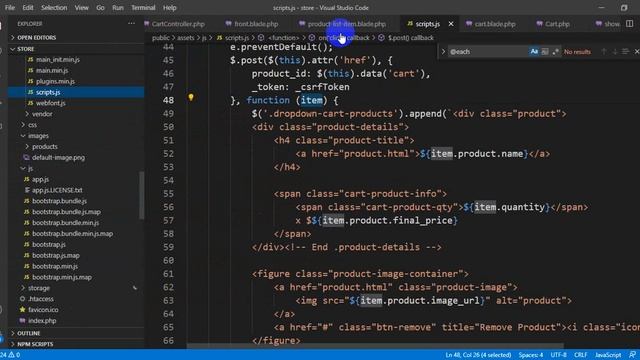The width and height of the screenshot is (640, 360).
Task: Change file encoding UTF-8
Action: pyautogui.click(x=558, y=355)
